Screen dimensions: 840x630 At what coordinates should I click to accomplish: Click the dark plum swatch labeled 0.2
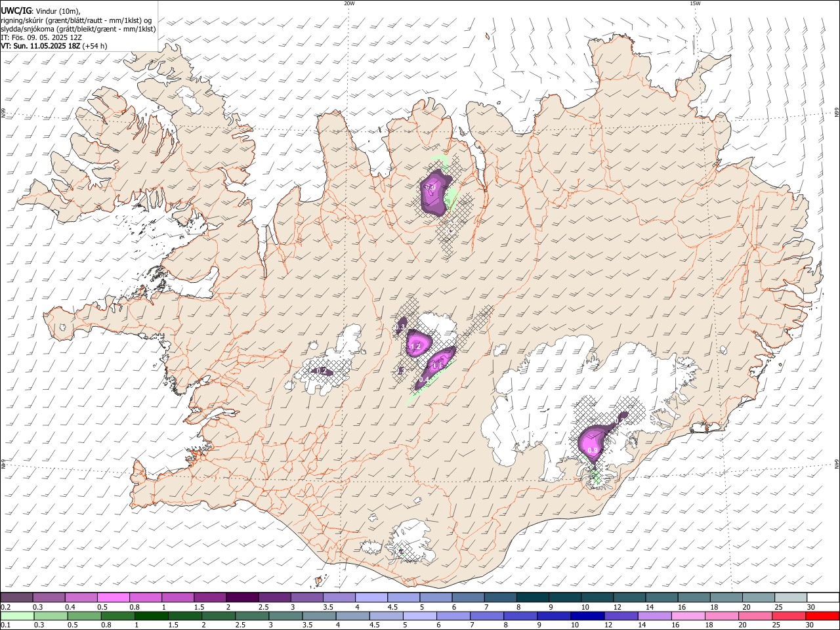tap(16, 597)
